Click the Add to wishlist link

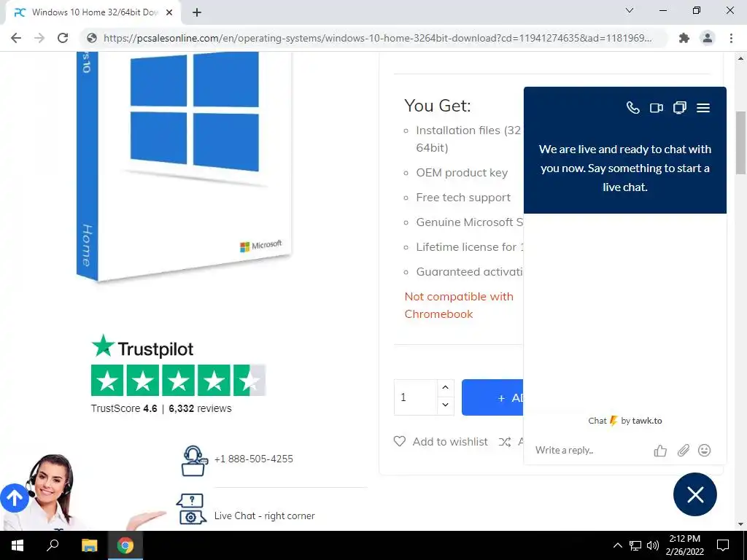coord(449,442)
